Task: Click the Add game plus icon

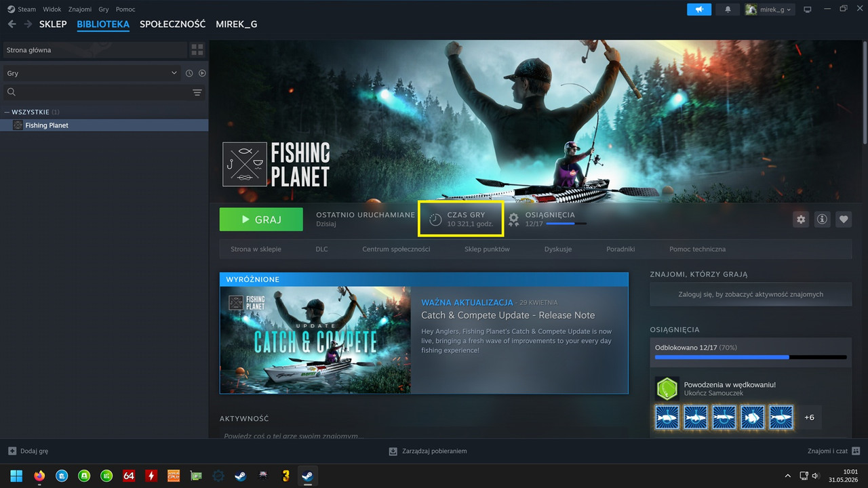Action: pyautogui.click(x=12, y=451)
